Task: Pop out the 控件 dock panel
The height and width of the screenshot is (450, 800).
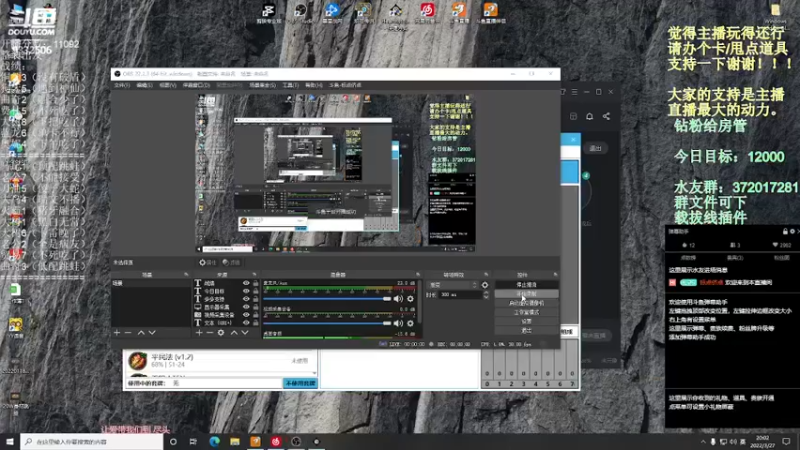Action: coord(555,274)
